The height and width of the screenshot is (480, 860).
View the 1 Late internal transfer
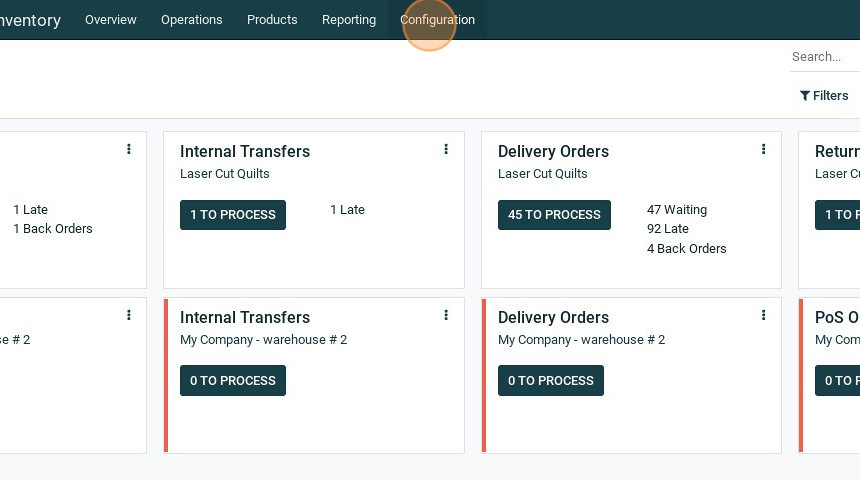tap(347, 210)
